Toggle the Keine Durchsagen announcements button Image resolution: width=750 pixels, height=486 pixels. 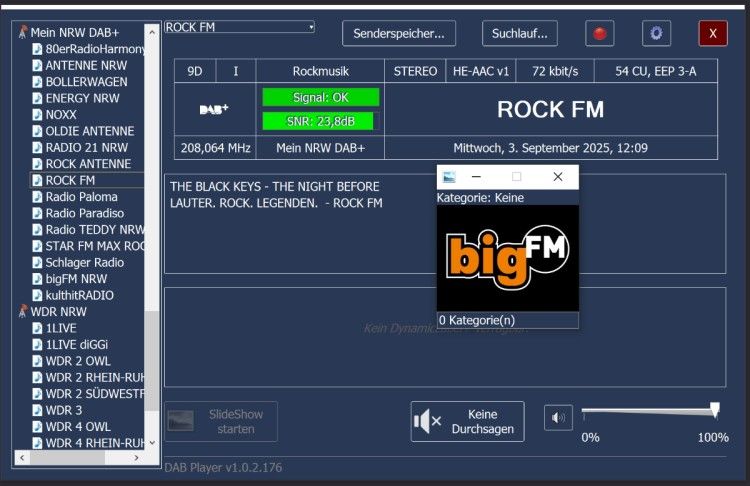tap(467, 421)
